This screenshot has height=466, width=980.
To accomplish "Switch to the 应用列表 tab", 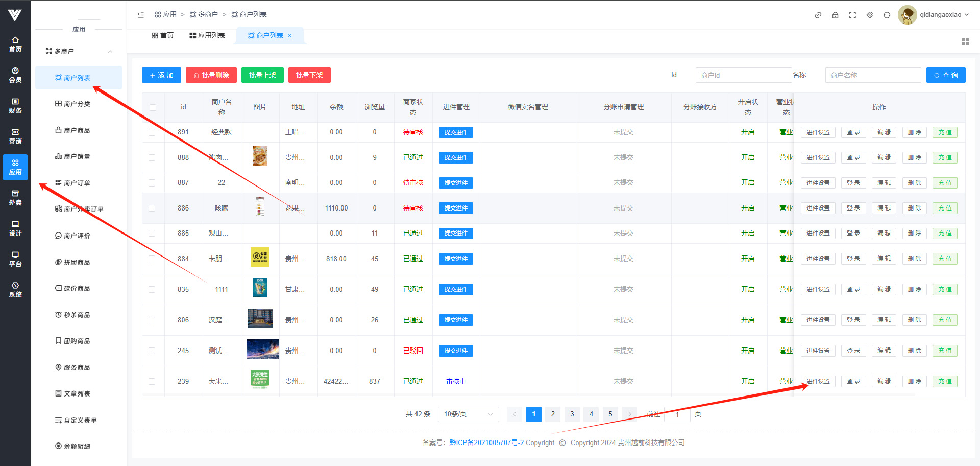I will coord(207,35).
